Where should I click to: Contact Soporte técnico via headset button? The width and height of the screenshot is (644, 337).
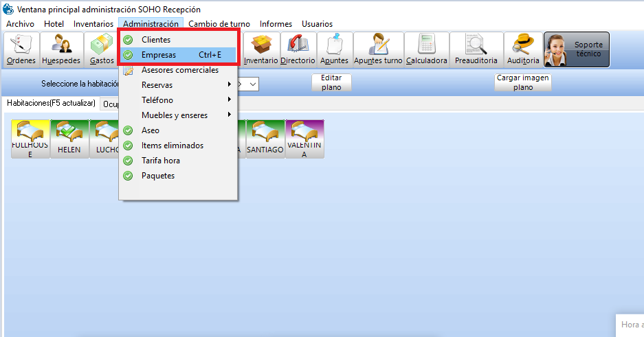[577, 49]
